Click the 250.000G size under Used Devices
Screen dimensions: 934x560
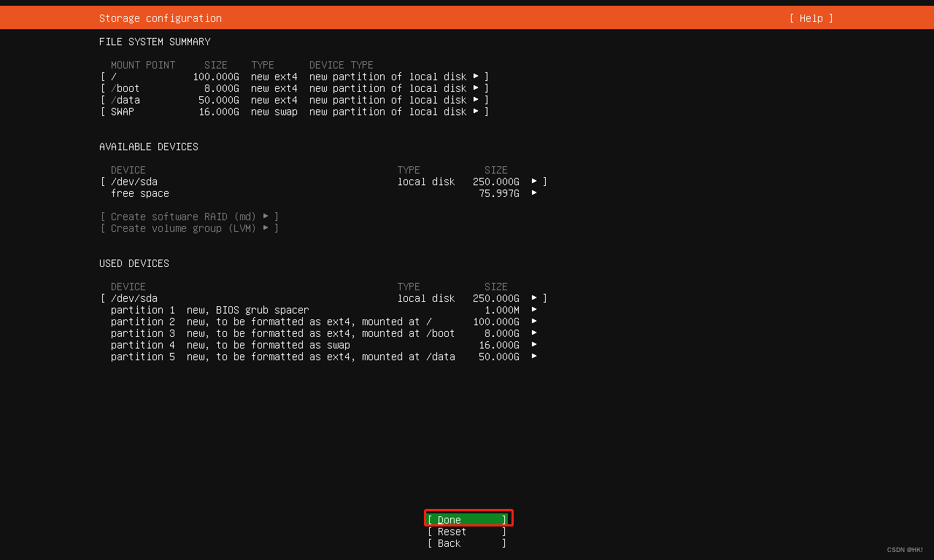(x=496, y=298)
